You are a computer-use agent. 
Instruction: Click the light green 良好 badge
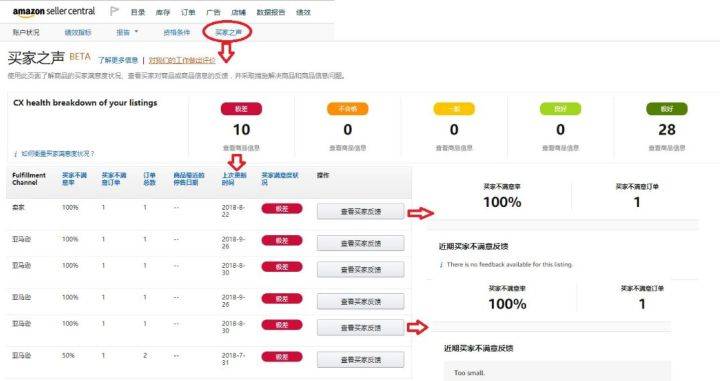click(560, 109)
